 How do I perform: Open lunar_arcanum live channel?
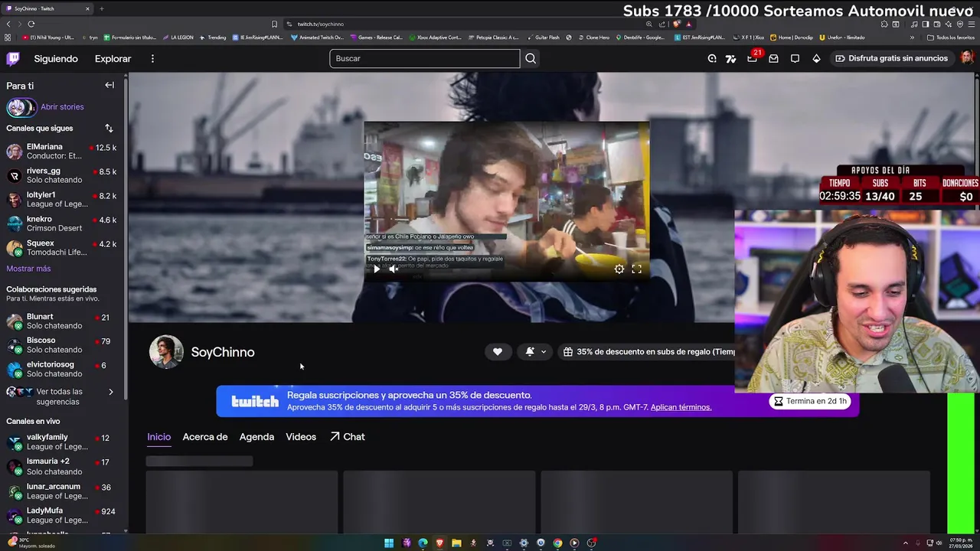[x=61, y=491]
